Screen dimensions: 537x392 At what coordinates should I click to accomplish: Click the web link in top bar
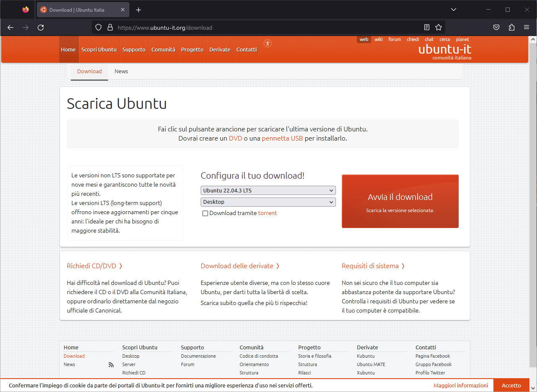[364, 39]
